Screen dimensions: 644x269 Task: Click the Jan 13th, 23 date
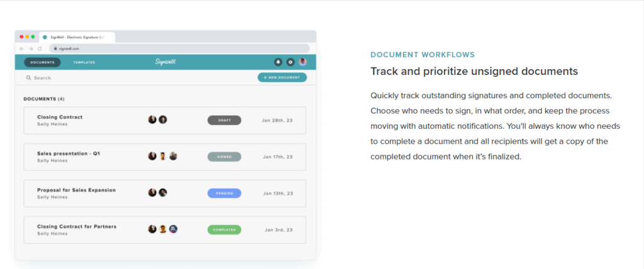click(x=278, y=193)
